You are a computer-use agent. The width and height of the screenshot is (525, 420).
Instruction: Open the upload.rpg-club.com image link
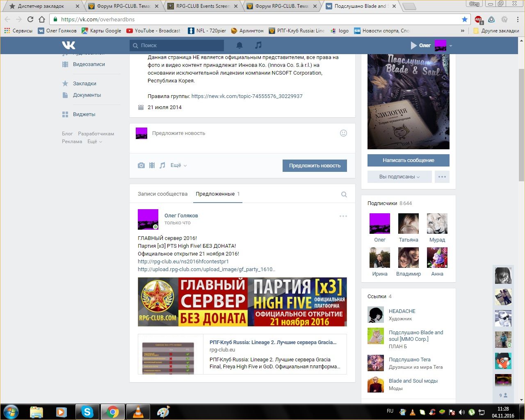pyautogui.click(x=206, y=269)
